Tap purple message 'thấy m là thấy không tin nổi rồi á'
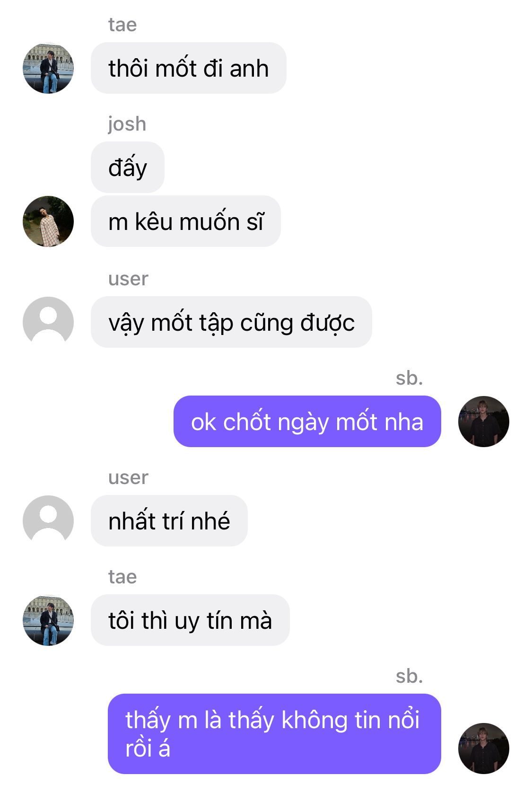Screen dimensions: 532x793 click(274, 734)
